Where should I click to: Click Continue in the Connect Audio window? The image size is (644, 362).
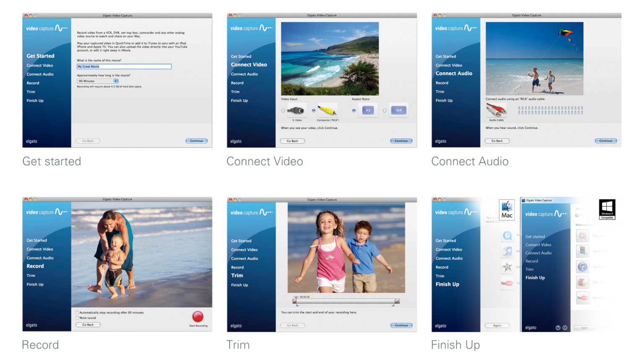[606, 141]
